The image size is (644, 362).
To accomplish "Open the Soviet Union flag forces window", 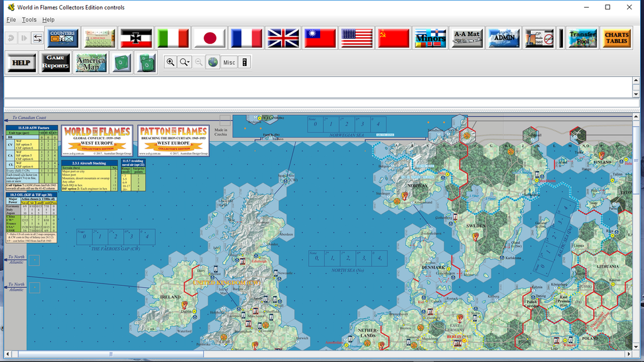I will click(x=393, y=38).
